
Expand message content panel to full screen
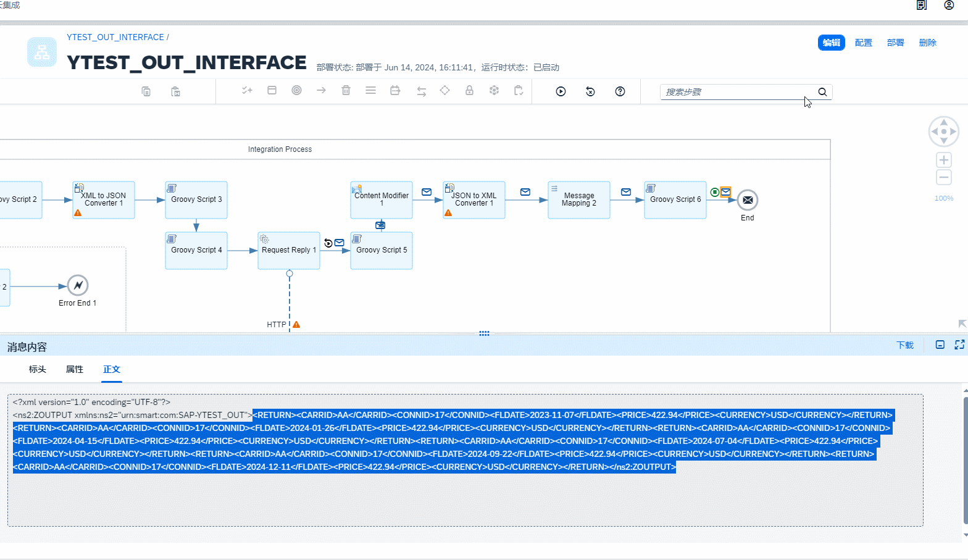[x=959, y=345]
